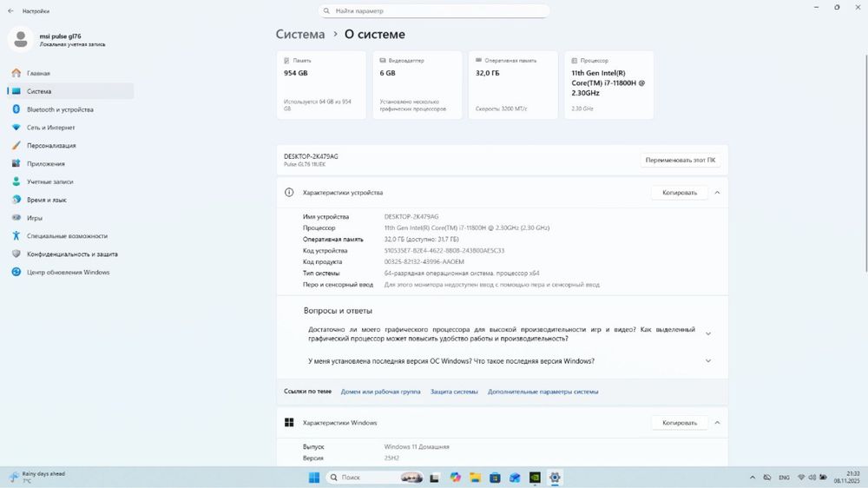Open Сеть и Интернет settings
Image resolution: width=868 pixels, height=488 pixels.
coord(70,128)
